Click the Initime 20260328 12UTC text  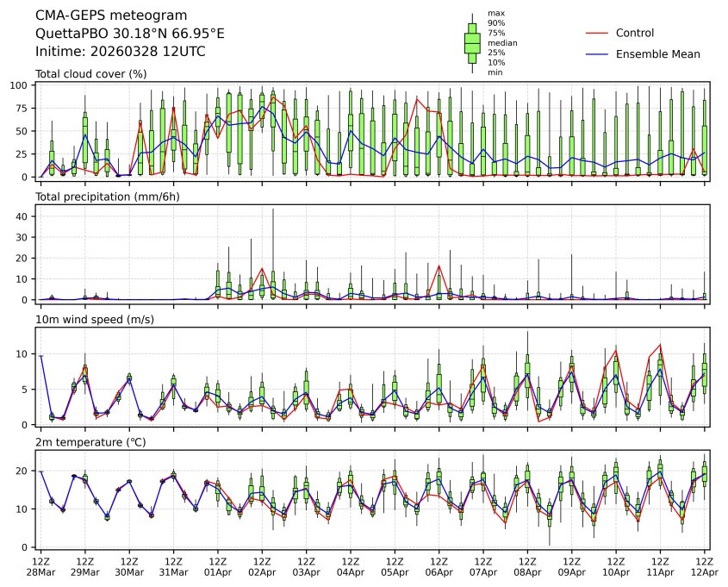coord(108,51)
